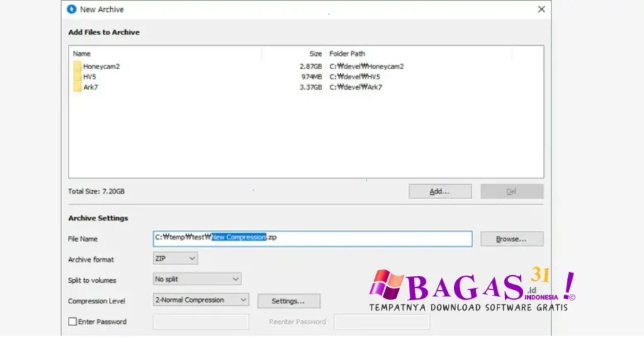Tick the Enter Password checkbox
644x338 pixels.
(72, 322)
